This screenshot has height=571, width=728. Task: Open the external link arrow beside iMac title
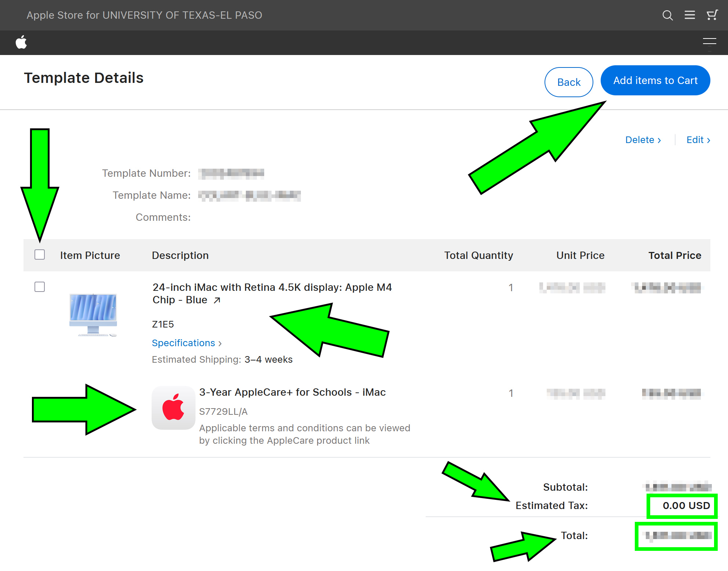point(217,300)
